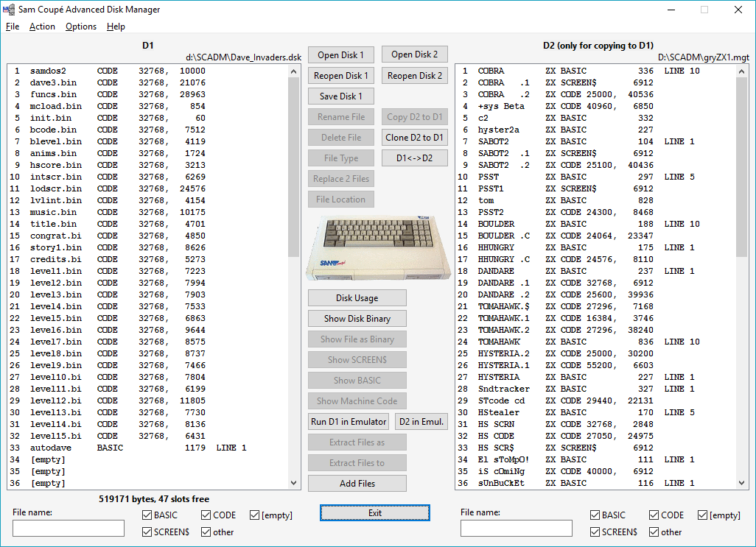Click the D1 File name input field
Image resolution: width=756 pixels, height=547 pixels.
click(69, 528)
